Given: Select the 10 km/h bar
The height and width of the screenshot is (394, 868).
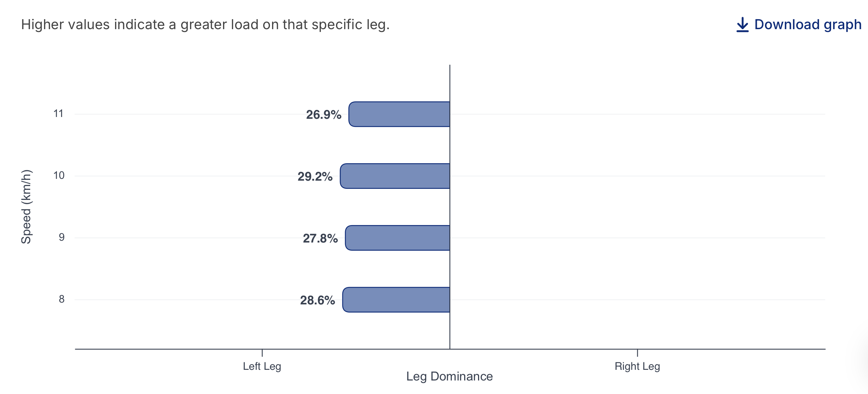Looking at the screenshot, I should (x=395, y=176).
